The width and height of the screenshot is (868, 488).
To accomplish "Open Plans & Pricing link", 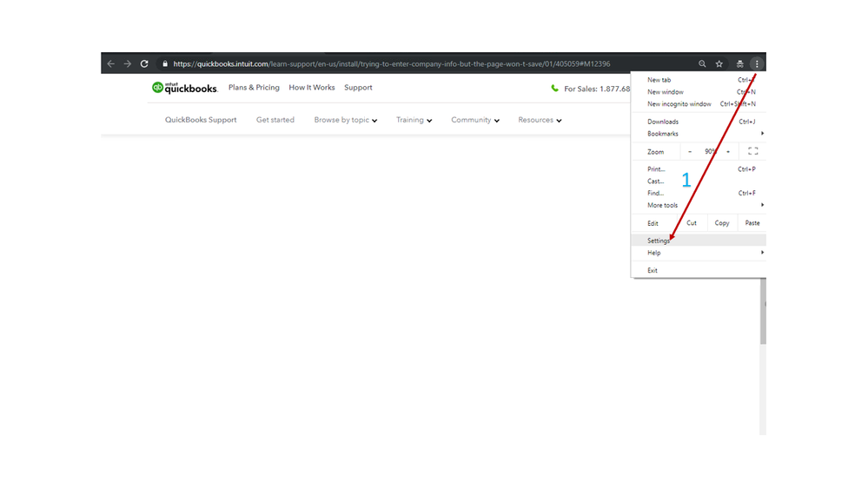I will click(254, 88).
